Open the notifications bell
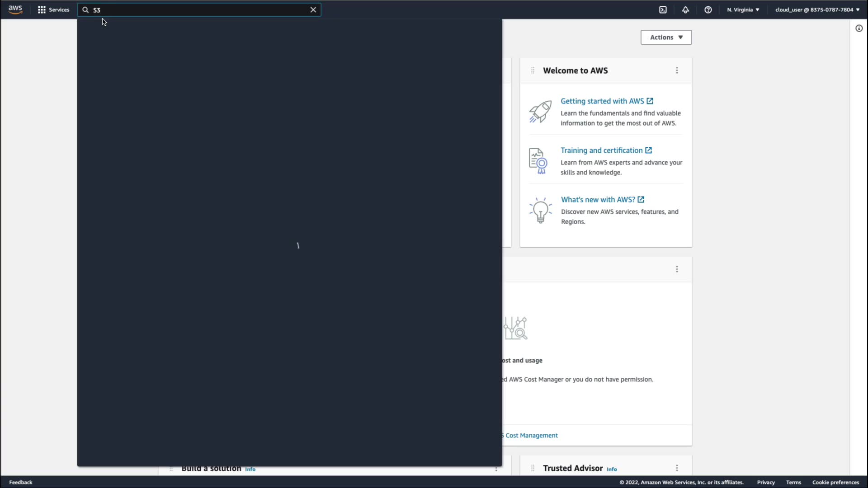868x488 pixels. click(x=685, y=9)
